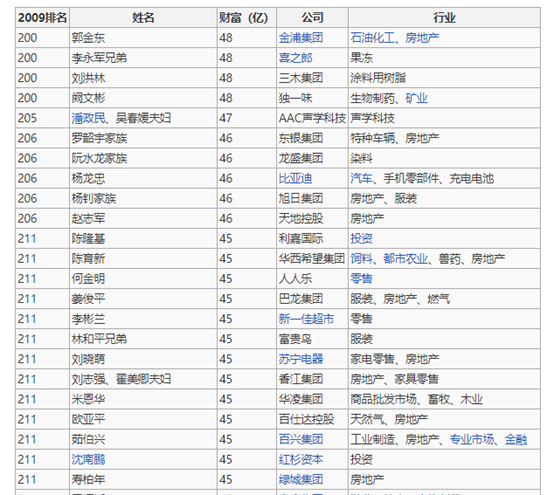554x495 pixels.
Task: Select the name 姜俊平
Action: coord(88,299)
